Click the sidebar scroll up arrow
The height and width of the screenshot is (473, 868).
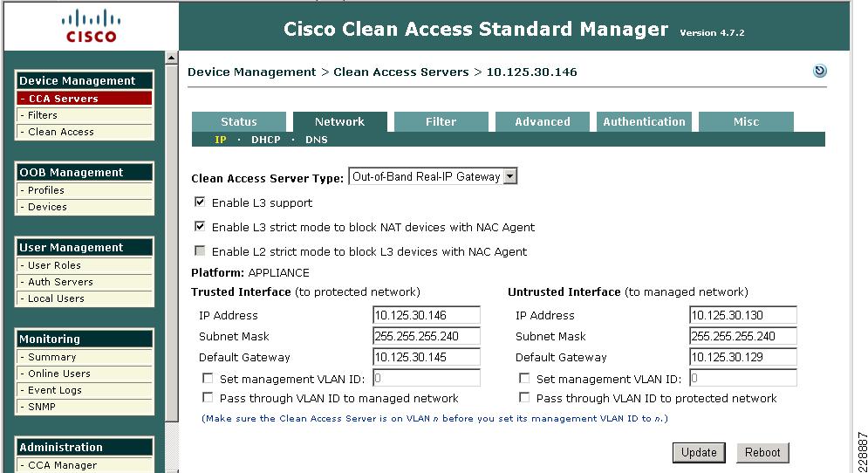click(172, 58)
